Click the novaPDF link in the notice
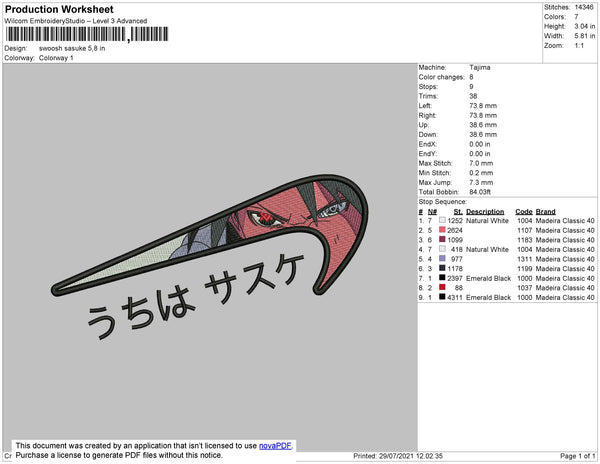This screenshot has height=464, width=600. 275,446
